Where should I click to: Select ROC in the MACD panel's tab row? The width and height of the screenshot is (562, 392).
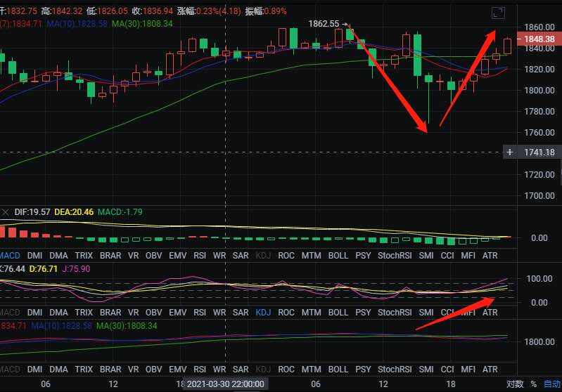coord(286,256)
